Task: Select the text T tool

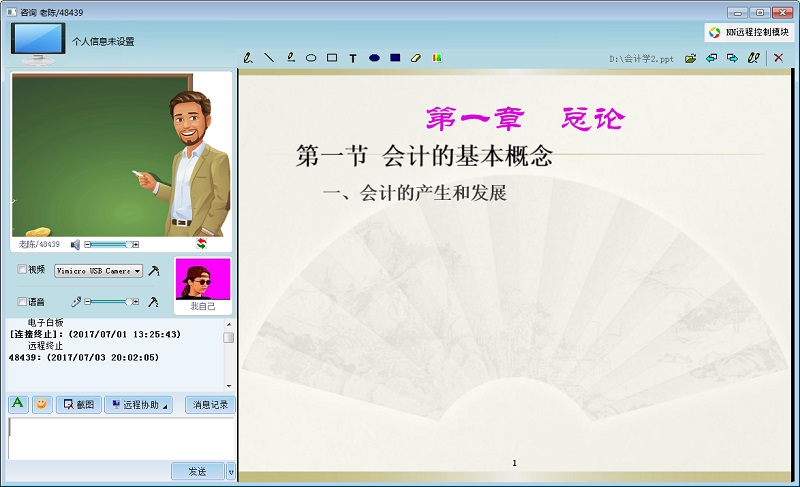Action: coord(353,58)
